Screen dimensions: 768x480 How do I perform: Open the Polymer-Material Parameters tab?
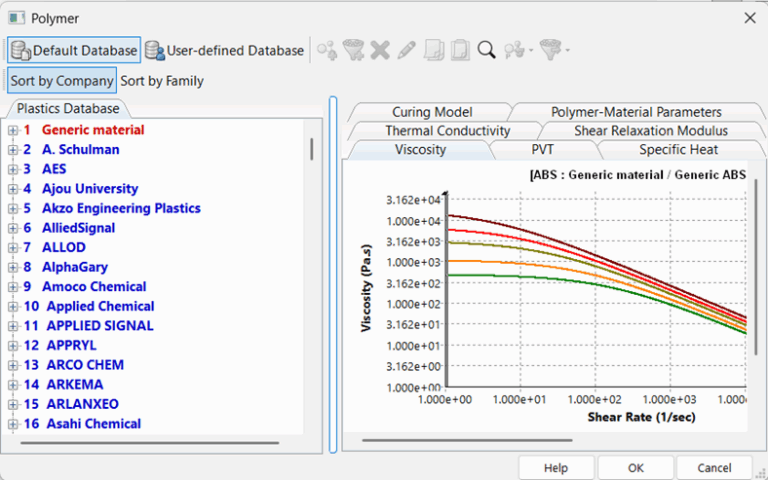coord(636,112)
